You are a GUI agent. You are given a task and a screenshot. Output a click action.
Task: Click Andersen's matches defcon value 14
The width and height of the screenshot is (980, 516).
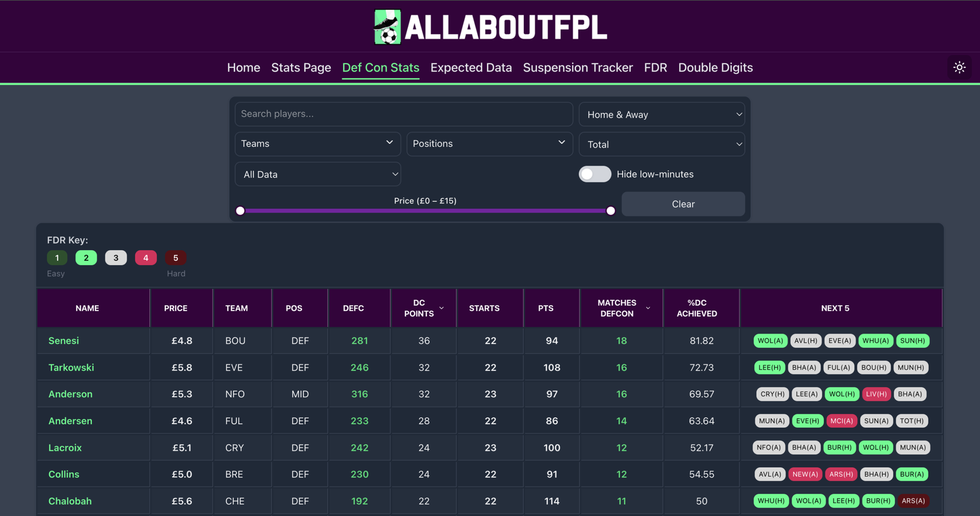(x=622, y=421)
